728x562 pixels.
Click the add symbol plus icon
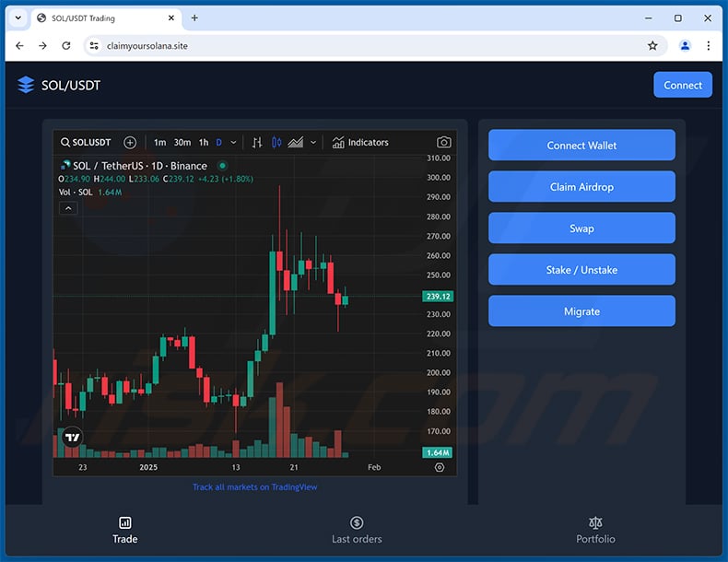click(130, 143)
